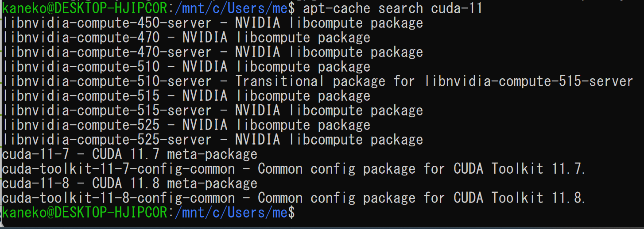Click the libnvidia-compute-470-server package name

pos(107,52)
